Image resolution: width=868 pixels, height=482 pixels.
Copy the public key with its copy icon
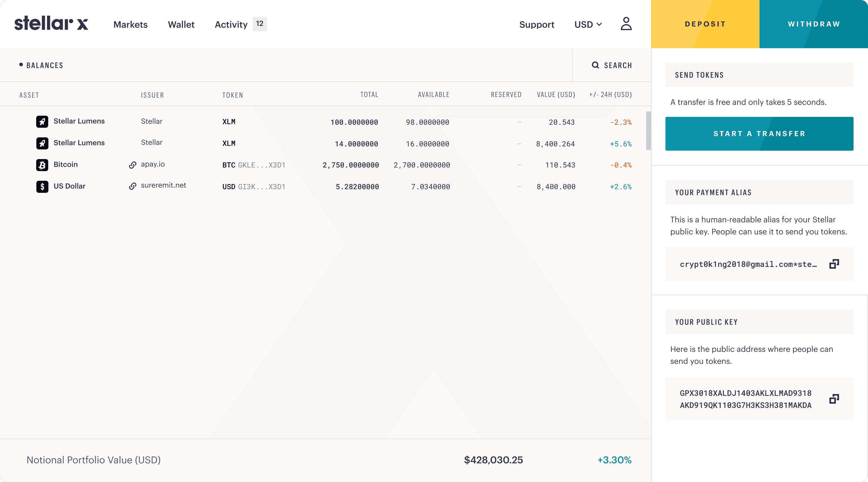click(834, 399)
